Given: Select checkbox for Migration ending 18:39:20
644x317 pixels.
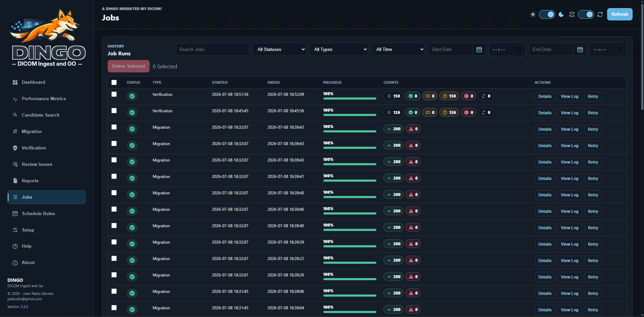Looking at the screenshot, I should click(114, 275).
